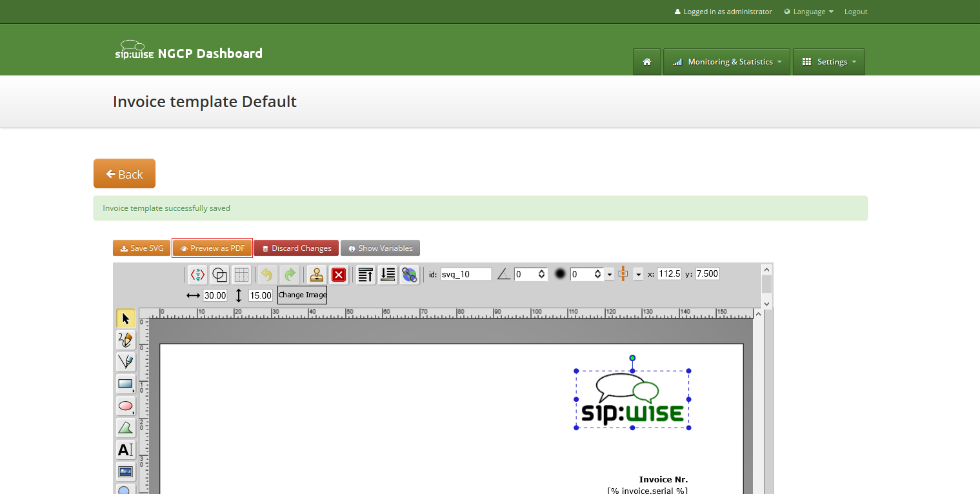Go to the dashboard Home tab
Viewport: 980px width, 494px height.
[x=646, y=61]
